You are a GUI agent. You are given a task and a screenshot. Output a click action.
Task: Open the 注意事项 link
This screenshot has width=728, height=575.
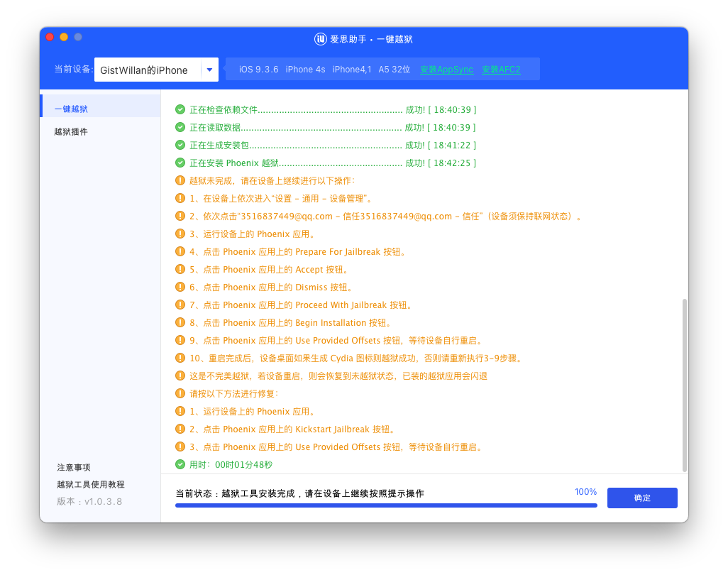(x=73, y=467)
